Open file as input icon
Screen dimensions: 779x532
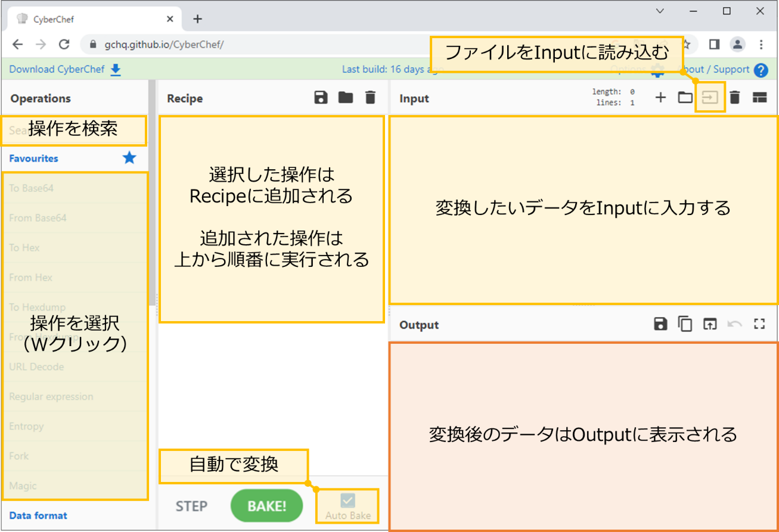point(710,98)
